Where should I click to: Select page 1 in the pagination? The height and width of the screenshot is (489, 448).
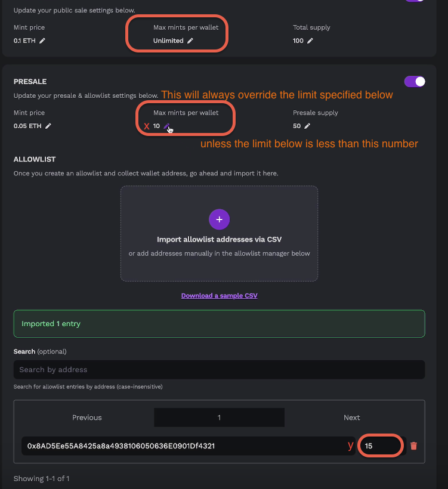tap(219, 417)
